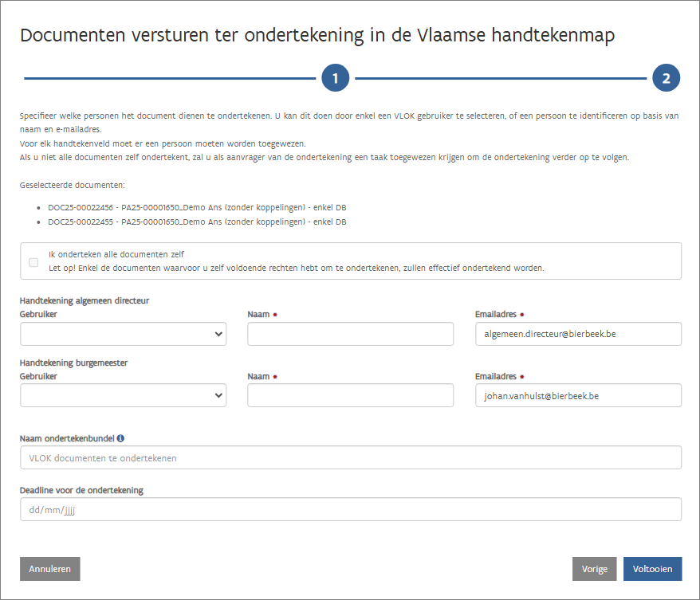Screen dimensions: 700x600
Task: Click Naam field for burgemeester
Action: coord(350,395)
